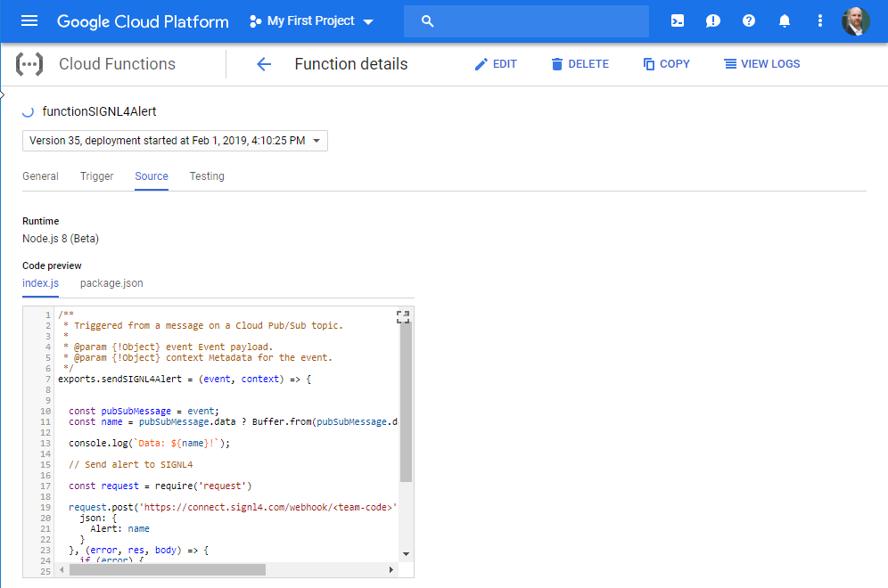Click the Cloud Functions product icon

pos(29,64)
